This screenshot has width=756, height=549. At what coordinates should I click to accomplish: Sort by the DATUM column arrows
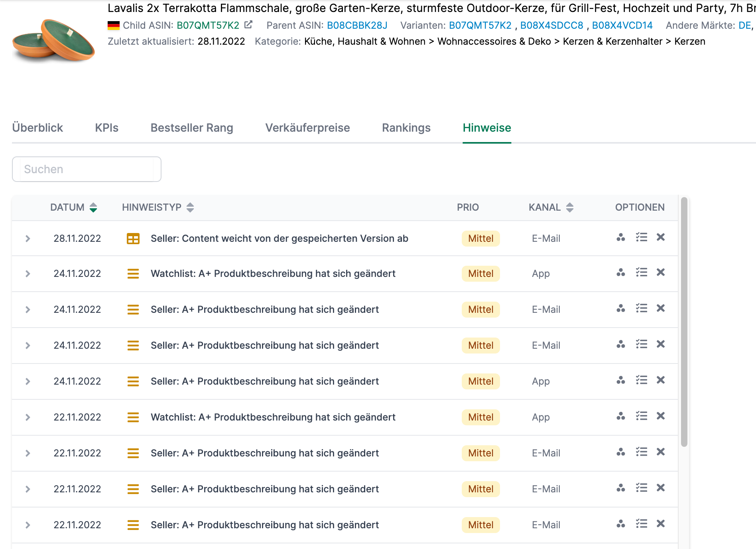tap(93, 207)
